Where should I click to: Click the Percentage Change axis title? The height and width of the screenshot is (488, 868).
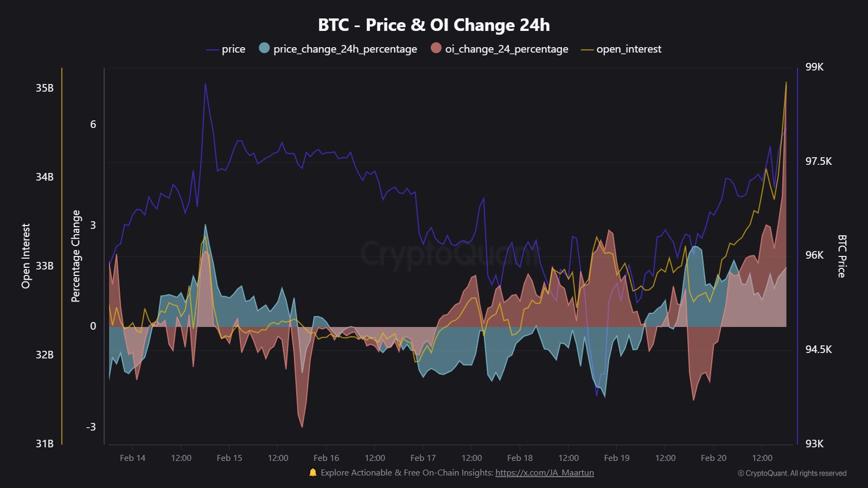tap(76, 256)
